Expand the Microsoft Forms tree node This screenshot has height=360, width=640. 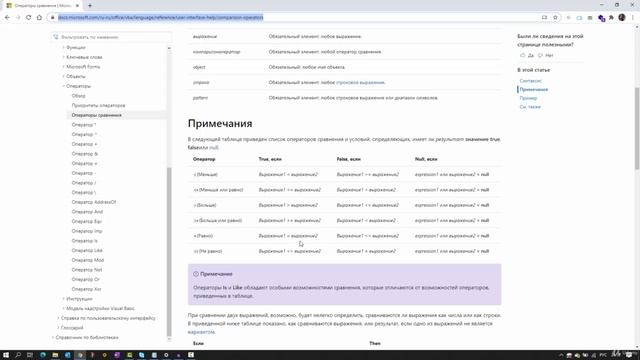(x=63, y=67)
